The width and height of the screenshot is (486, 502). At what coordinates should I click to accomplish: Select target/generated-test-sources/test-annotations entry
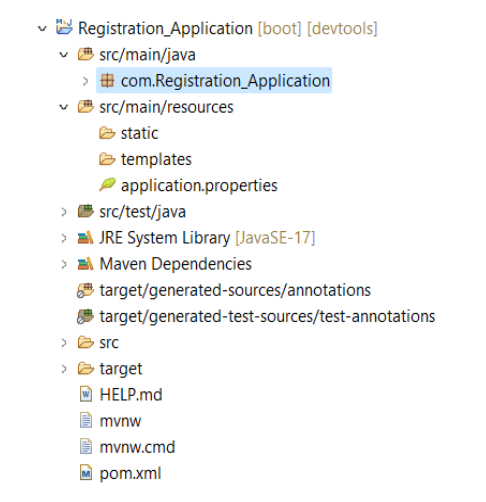[267, 316]
